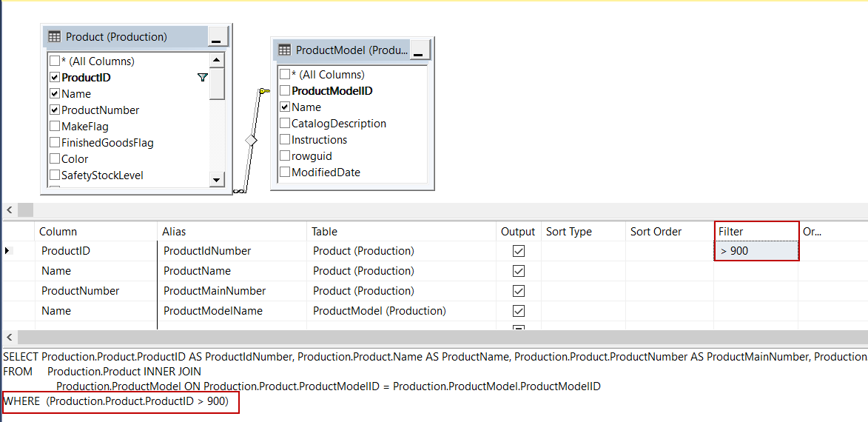
Task: Click the '> 900' filter cell
Action: (756, 251)
